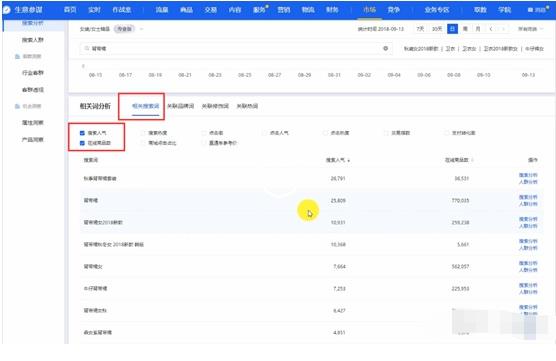Click the 客群洞察 section icon in sidebar
The height and width of the screenshot is (361, 556).
tap(17, 56)
